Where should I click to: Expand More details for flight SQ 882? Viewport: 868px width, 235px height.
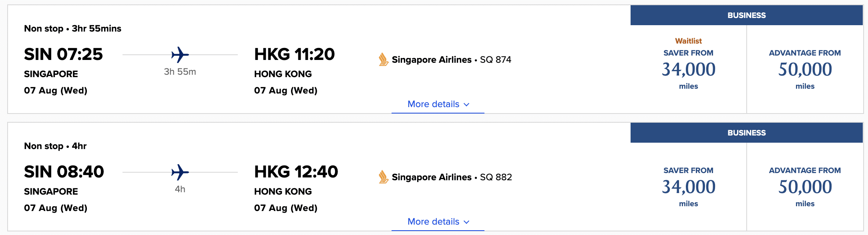coord(438,222)
